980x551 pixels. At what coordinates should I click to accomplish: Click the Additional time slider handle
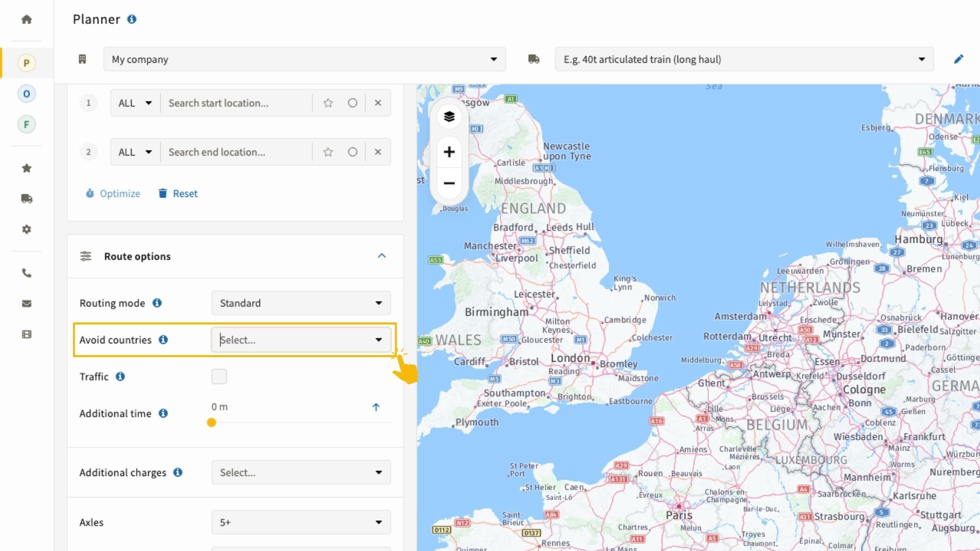211,422
